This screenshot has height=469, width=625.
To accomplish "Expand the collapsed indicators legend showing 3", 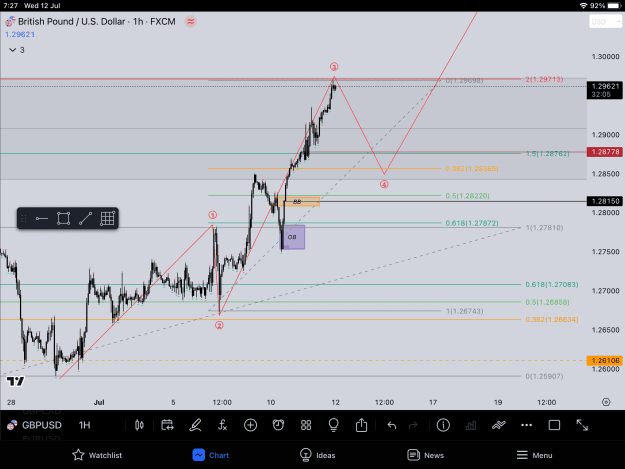I will tap(16, 50).
